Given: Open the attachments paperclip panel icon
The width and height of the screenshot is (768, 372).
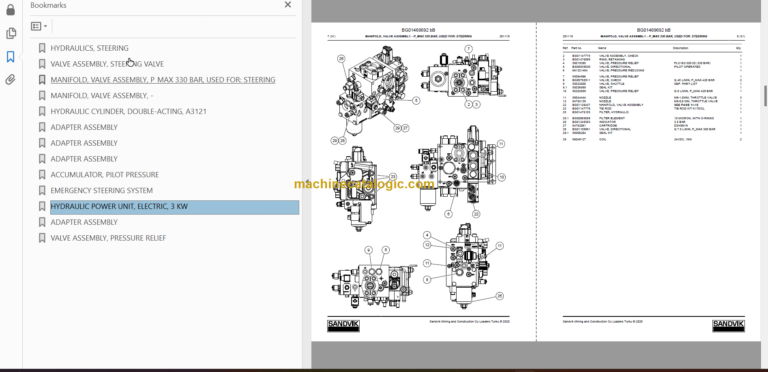Looking at the screenshot, I should pos(10,80).
